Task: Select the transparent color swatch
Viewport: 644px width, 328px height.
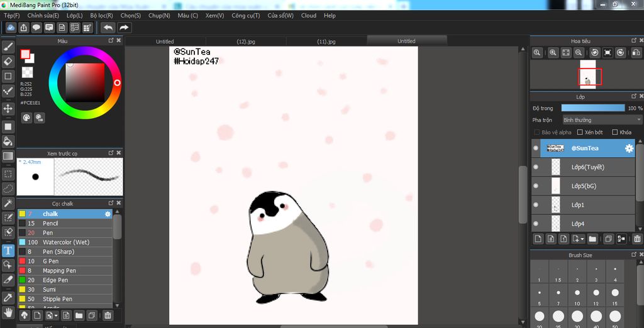Action: click(x=27, y=73)
